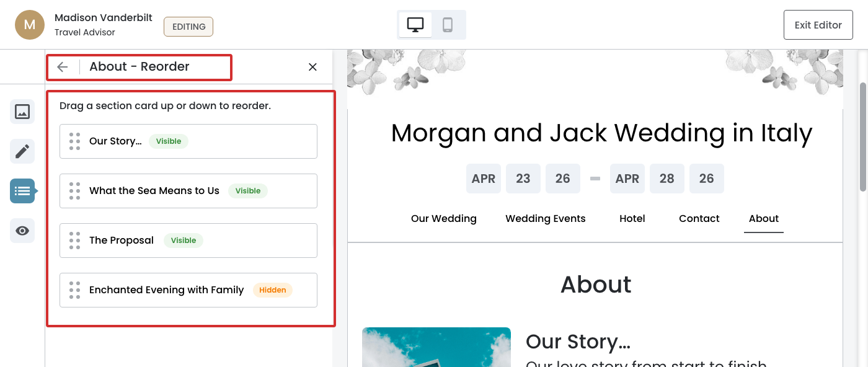
Task: Click drag handle for Our Story card
Action: (75, 141)
